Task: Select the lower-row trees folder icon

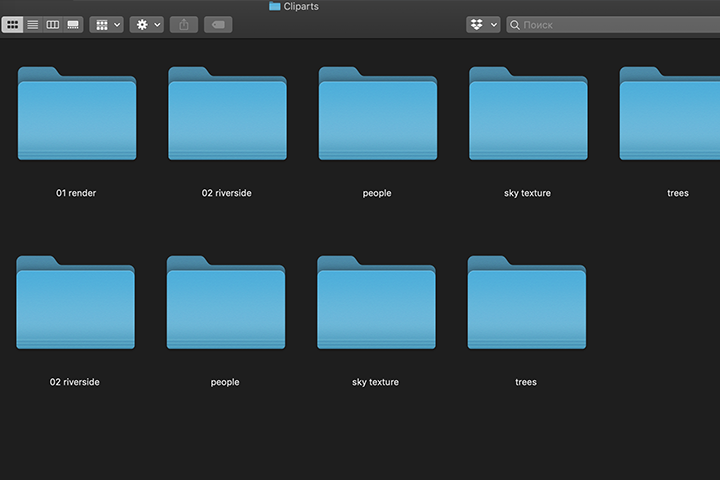Action: 527,302
